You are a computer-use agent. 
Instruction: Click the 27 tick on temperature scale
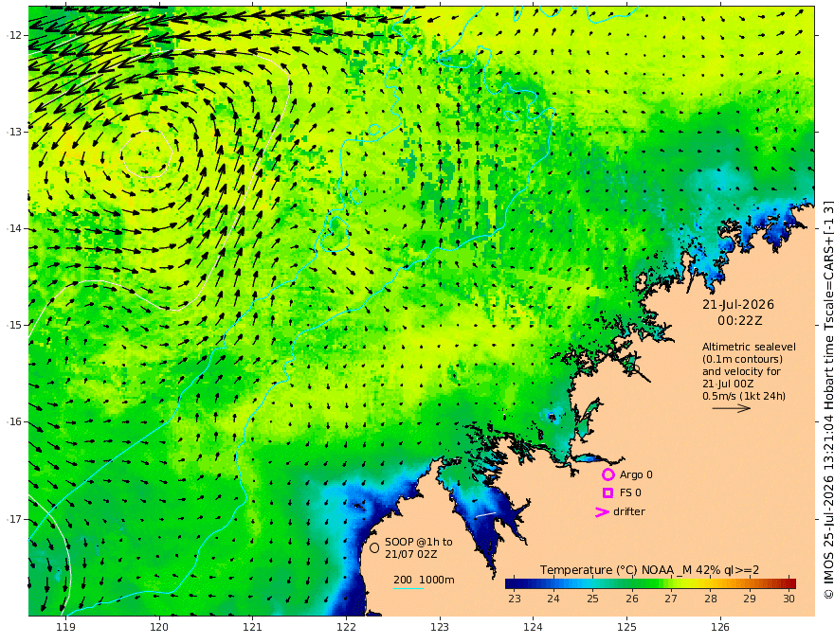(671, 599)
